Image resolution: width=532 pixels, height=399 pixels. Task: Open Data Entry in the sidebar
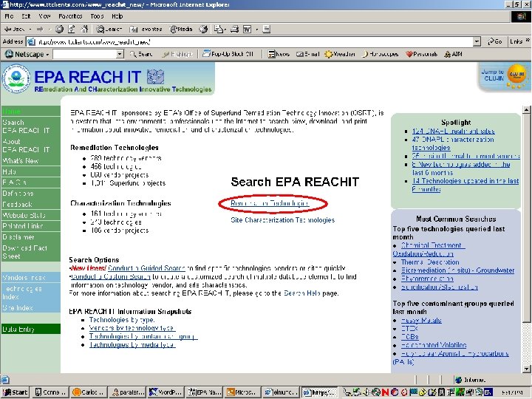[x=30, y=329]
